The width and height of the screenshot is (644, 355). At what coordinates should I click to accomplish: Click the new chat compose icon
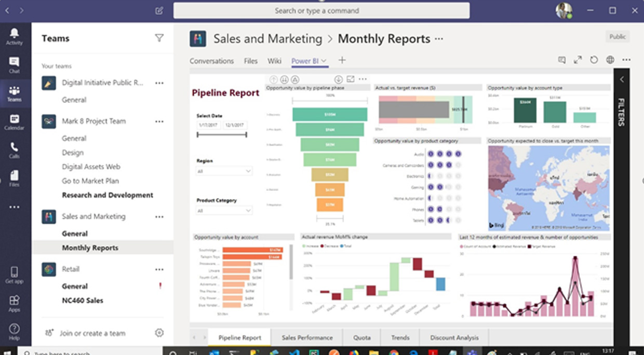pyautogui.click(x=159, y=10)
